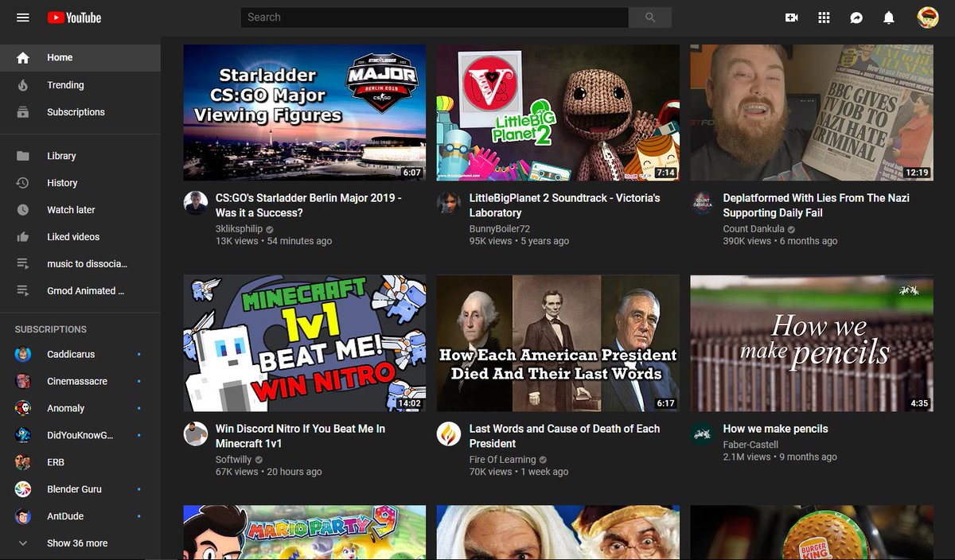This screenshot has height=560, width=955.
Task: Play BBC newspaper Count Dankula thumbnail
Action: [812, 112]
